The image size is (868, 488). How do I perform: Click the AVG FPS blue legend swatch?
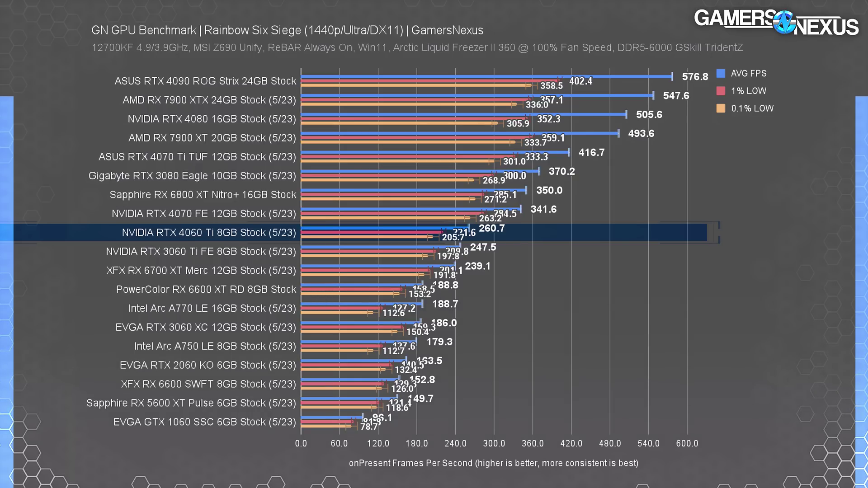[x=721, y=73]
